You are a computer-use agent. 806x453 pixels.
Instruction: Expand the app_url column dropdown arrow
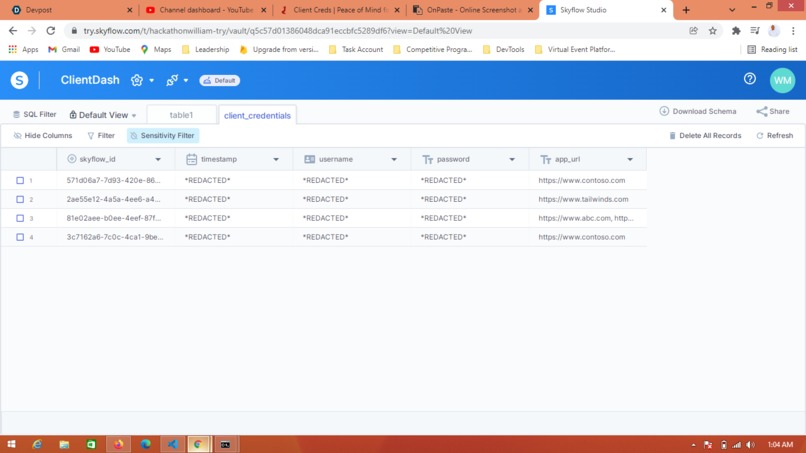[x=630, y=159]
